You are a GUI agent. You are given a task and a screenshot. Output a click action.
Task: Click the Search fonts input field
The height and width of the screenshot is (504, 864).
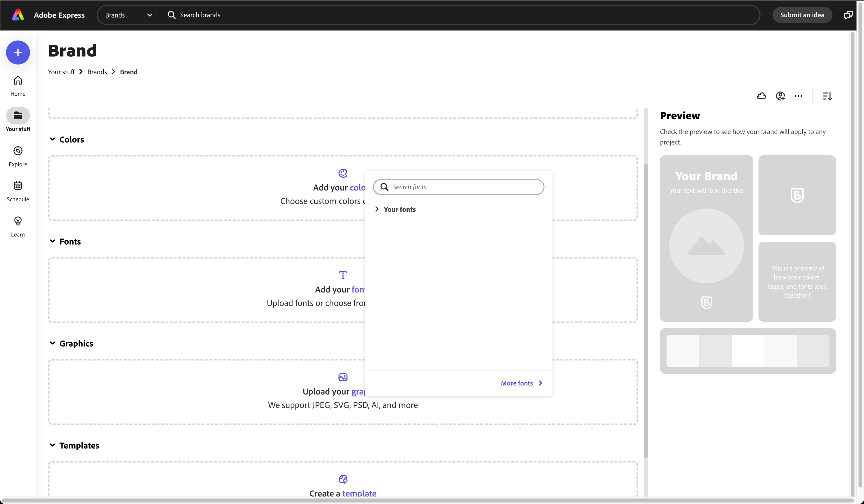[x=463, y=187]
